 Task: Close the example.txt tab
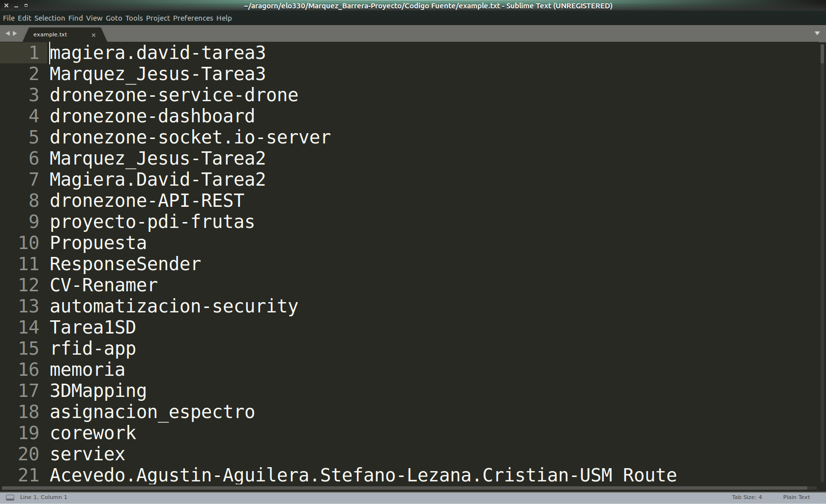coord(93,35)
